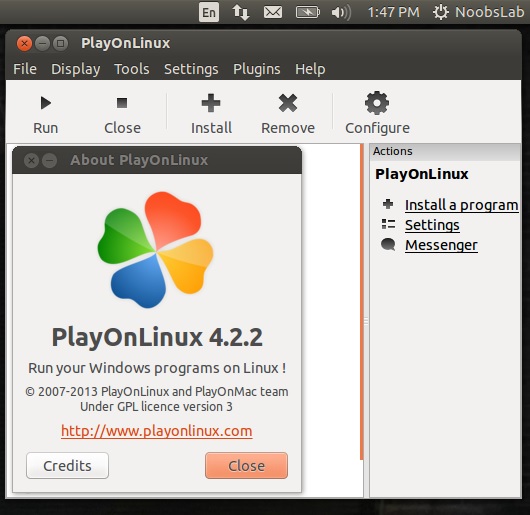Click the Install plus icon in toolbar

coord(211,103)
